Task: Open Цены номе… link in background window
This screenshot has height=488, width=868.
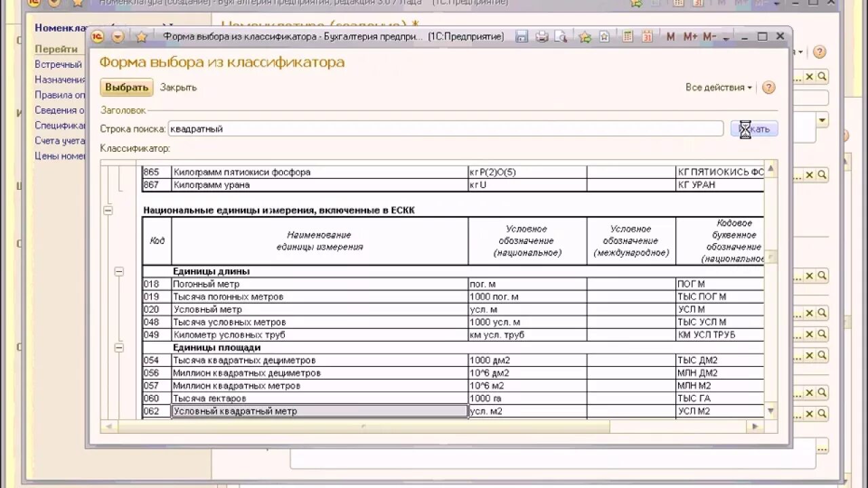Action: click(60, 156)
